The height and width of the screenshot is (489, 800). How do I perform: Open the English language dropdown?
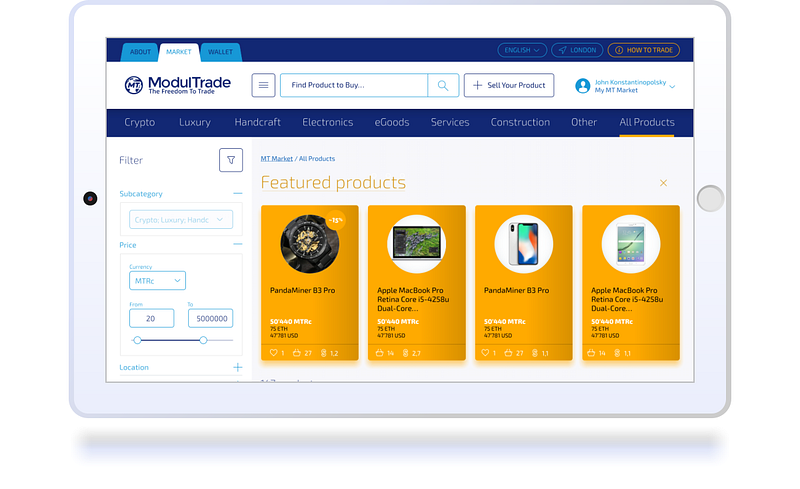tap(522, 50)
